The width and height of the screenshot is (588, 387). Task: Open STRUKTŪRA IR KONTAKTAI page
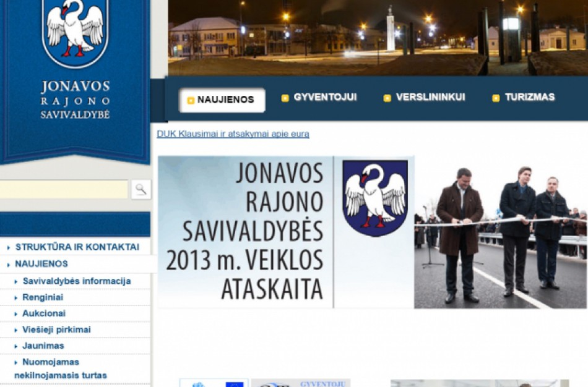click(x=76, y=245)
